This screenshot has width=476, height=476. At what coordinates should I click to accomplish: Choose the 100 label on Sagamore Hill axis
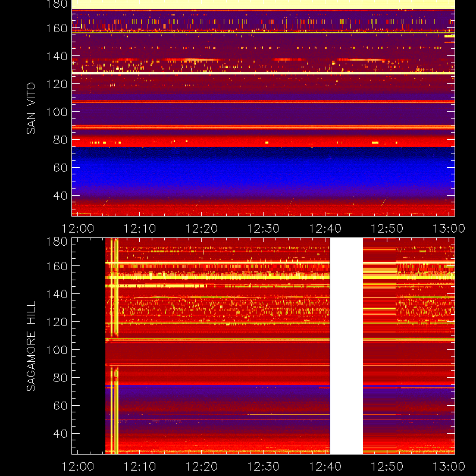(x=57, y=350)
